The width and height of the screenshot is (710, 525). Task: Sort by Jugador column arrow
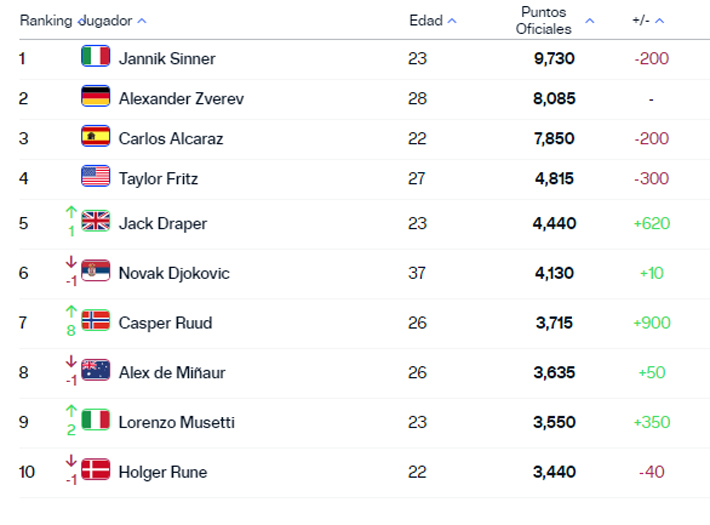pos(141,21)
